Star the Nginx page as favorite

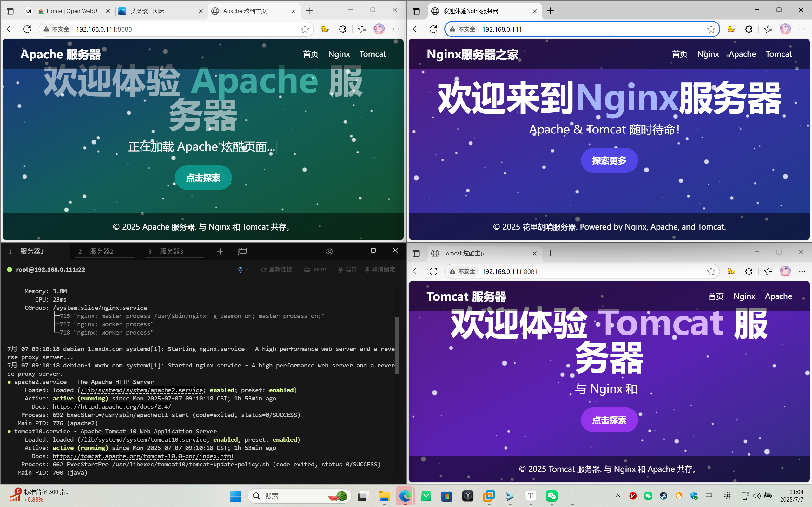pos(711,29)
